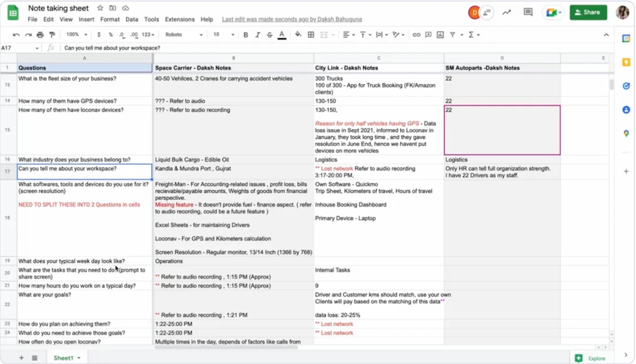This screenshot has height=364, width=636.
Task: Open the Format menu
Action: click(x=110, y=19)
